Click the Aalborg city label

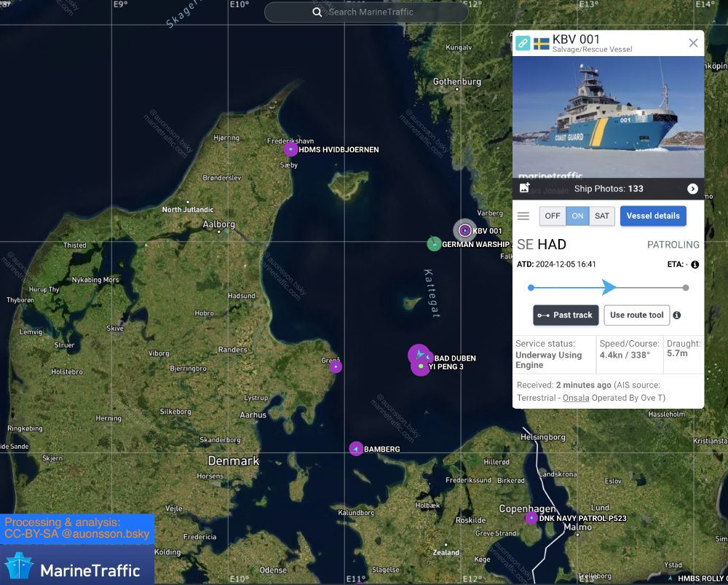click(x=218, y=224)
